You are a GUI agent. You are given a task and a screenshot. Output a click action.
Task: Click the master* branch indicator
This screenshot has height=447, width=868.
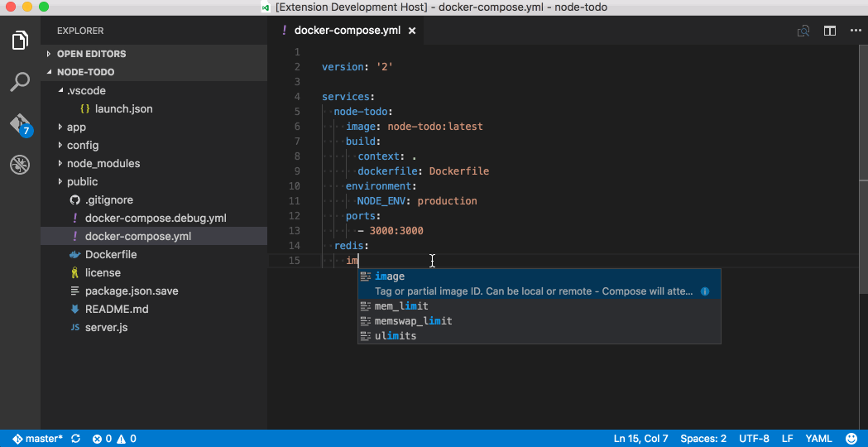[37, 439]
